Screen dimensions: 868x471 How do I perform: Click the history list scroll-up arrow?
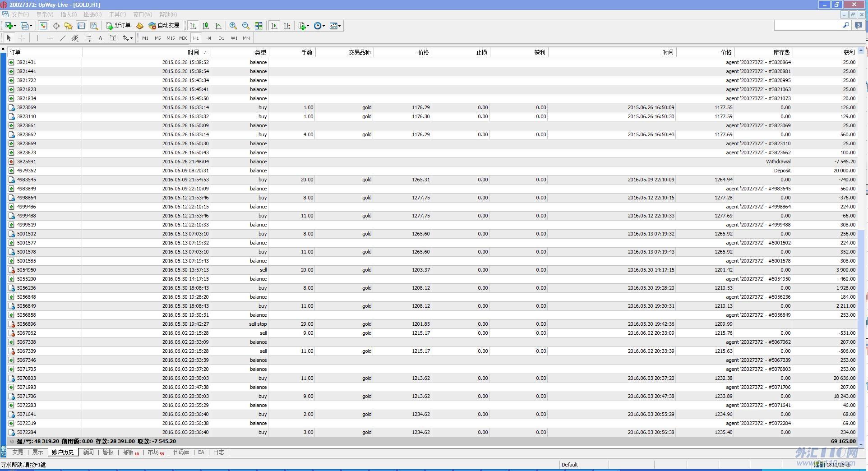click(861, 50)
